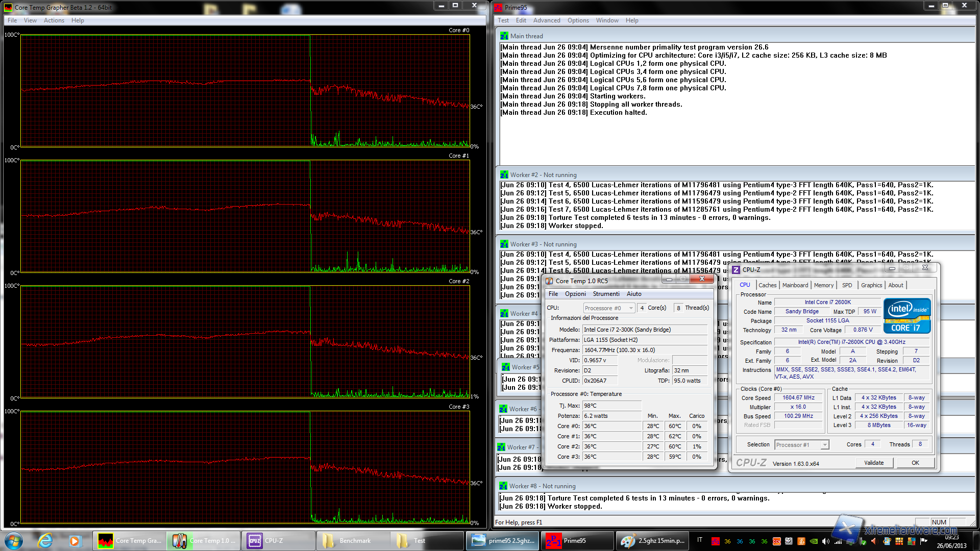
Task: Click the Validate button in CPU-Z
Action: [x=873, y=463]
